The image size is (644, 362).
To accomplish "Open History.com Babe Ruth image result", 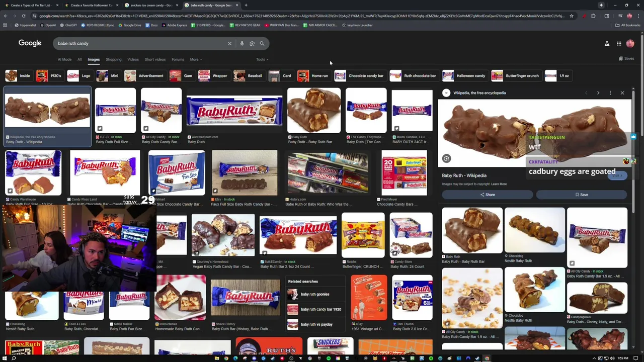I will (x=328, y=173).
